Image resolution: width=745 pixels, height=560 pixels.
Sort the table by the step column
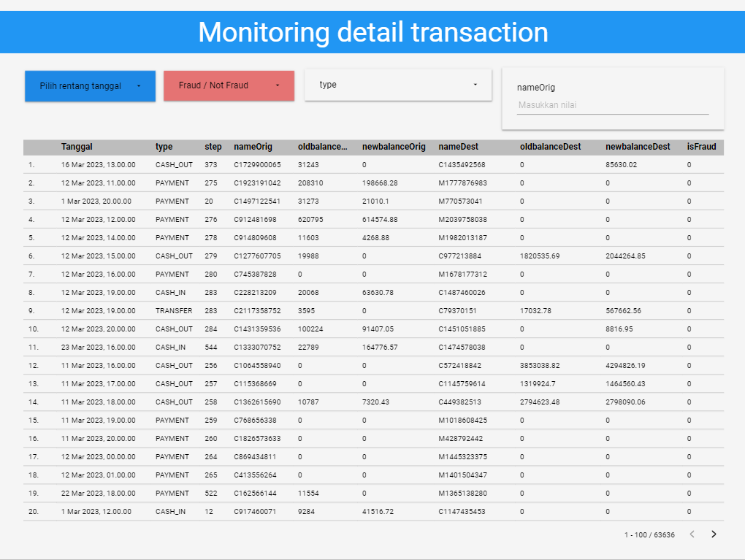[213, 147]
